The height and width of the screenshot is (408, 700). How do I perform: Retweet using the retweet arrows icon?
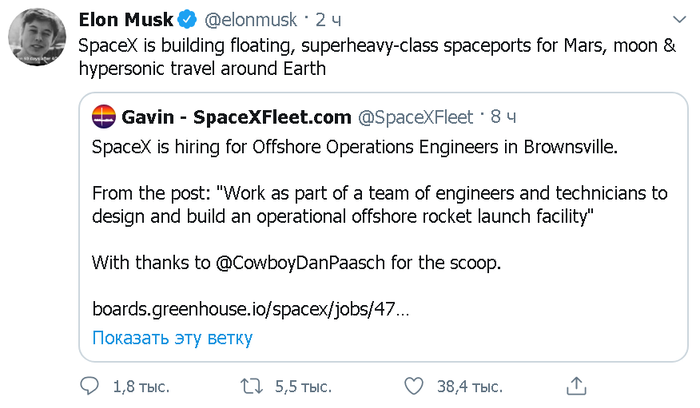[x=253, y=385]
